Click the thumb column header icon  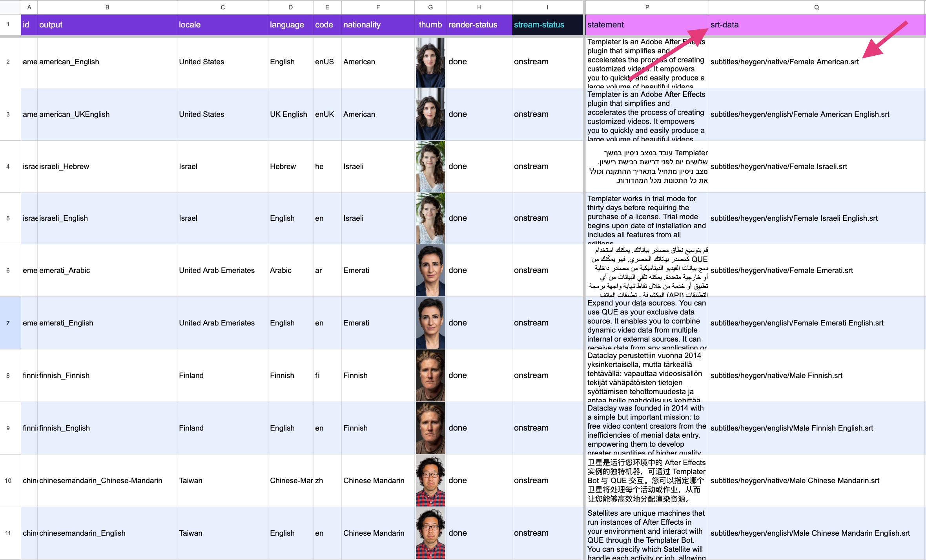click(429, 25)
